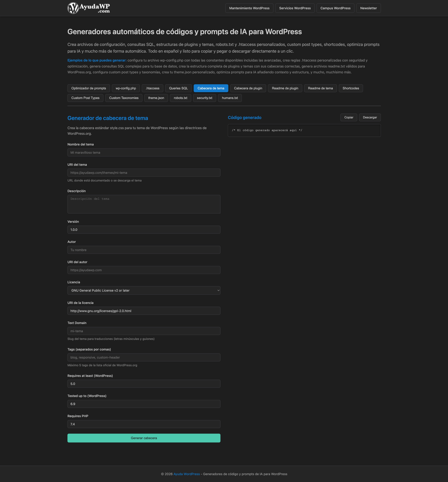Click the Text Domain input
This screenshot has width=448, height=482.
pos(144,331)
